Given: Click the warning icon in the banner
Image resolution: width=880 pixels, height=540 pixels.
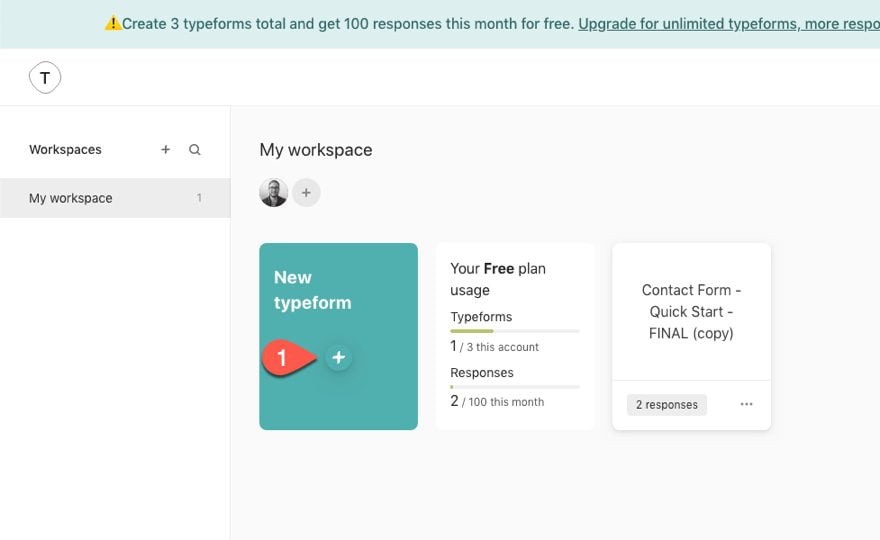Looking at the screenshot, I should (x=113, y=23).
